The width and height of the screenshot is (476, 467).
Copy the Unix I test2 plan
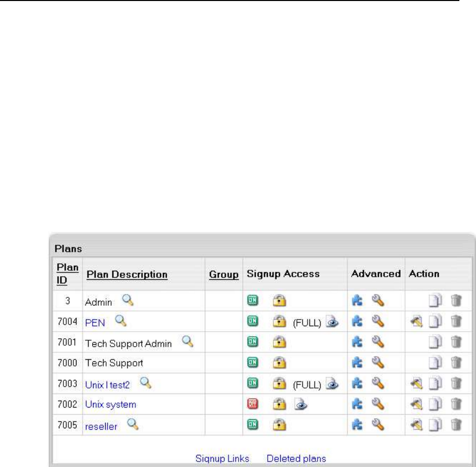pos(435,383)
